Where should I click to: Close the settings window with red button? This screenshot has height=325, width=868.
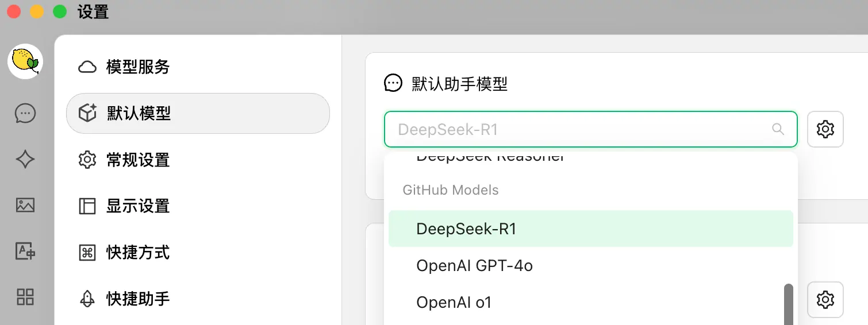click(x=14, y=11)
